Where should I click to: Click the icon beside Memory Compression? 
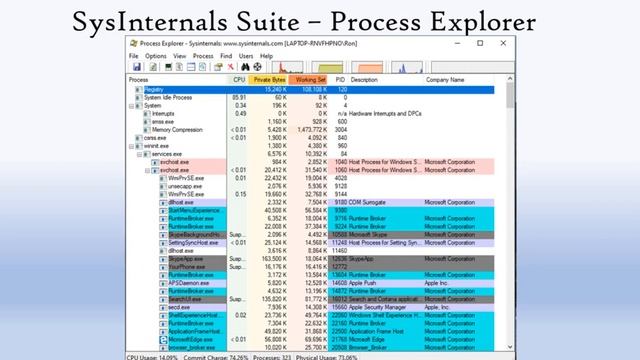(x=147, y=130)
